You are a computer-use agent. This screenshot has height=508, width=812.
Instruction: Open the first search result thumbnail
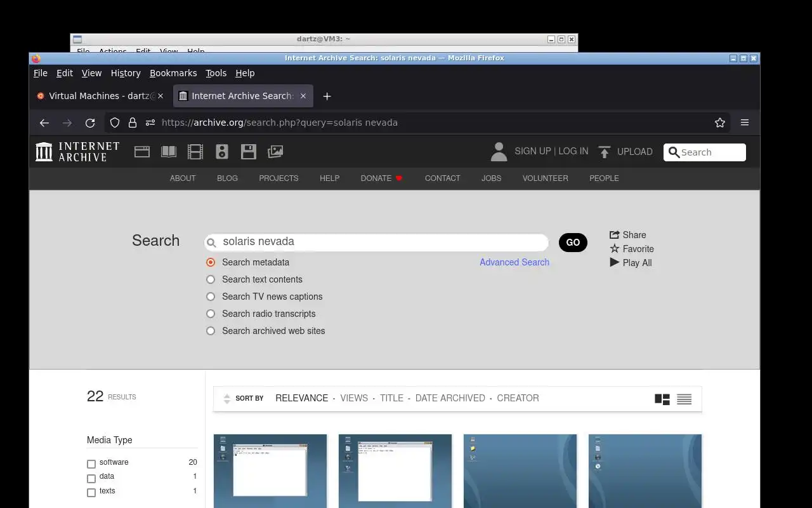[x=270, y=471]
